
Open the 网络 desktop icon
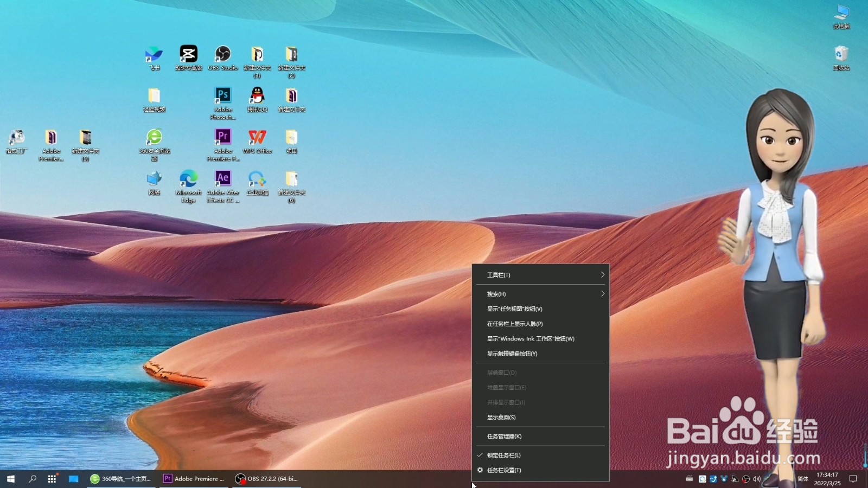(154, 183)
